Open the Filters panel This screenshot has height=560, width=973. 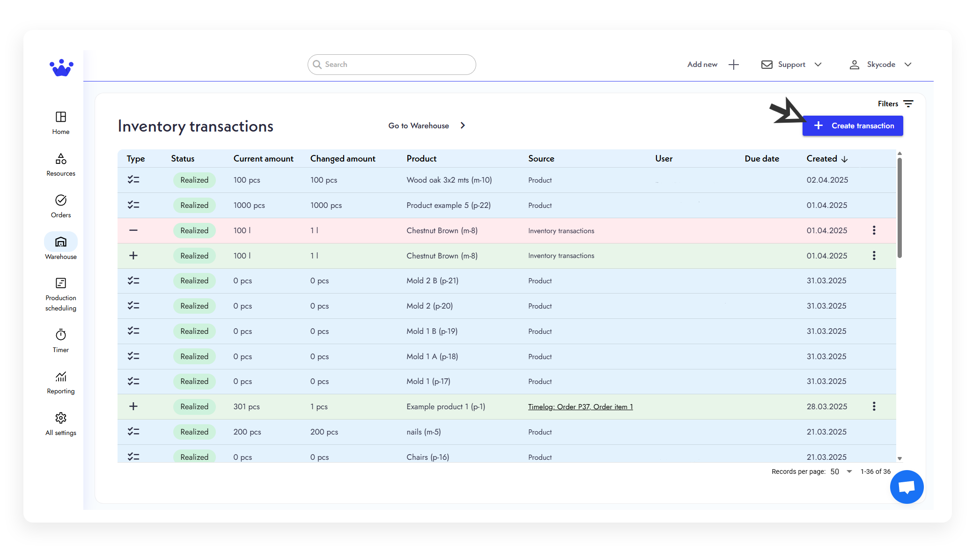click(x=894, y=103)
